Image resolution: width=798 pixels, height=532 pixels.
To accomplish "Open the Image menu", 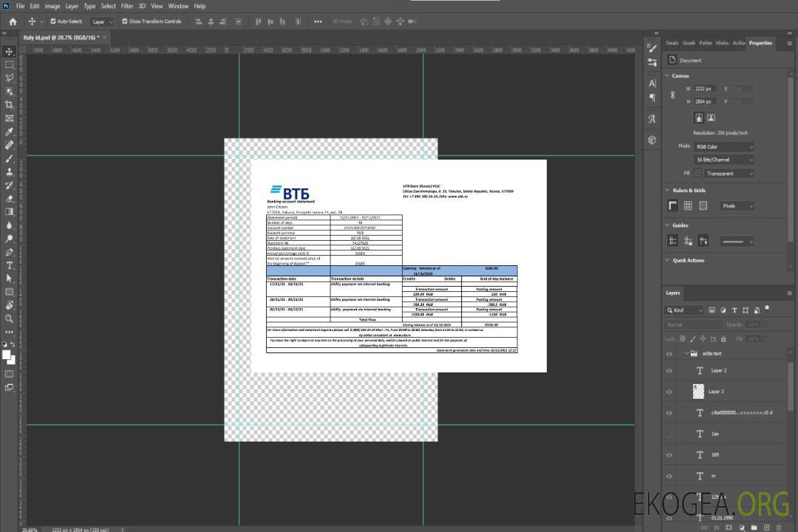I will click(52, 6).
